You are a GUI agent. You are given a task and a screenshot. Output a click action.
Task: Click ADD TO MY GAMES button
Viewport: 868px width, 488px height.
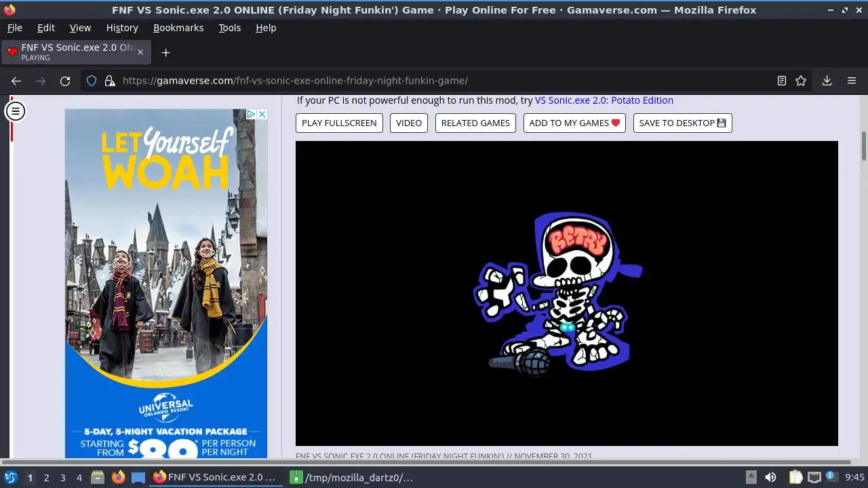[574, 123]
